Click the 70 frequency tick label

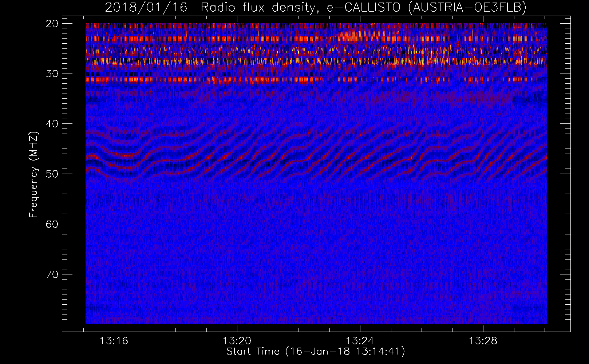(52, 274)
